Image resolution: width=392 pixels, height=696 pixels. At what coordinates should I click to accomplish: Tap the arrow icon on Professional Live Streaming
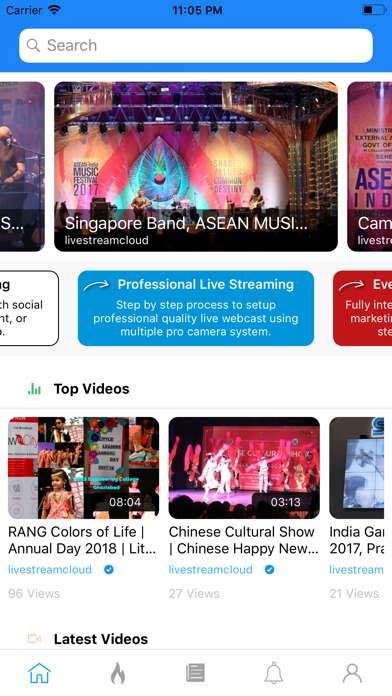point(96,285)
